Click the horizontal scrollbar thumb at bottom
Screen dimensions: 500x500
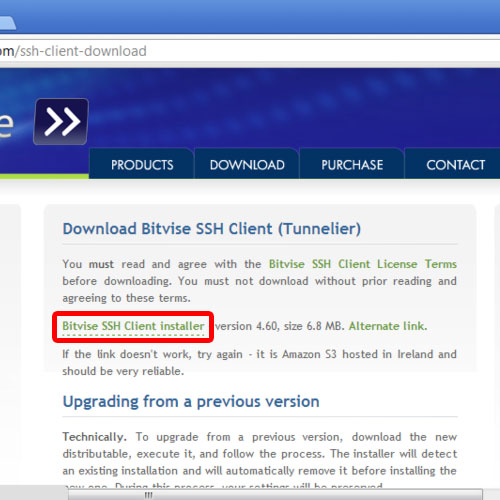point(275,495)
